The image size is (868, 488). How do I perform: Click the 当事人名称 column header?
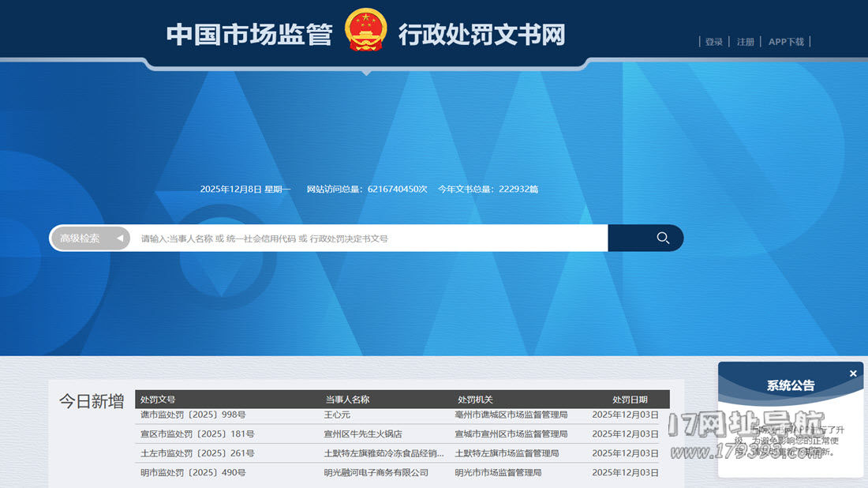347,400
